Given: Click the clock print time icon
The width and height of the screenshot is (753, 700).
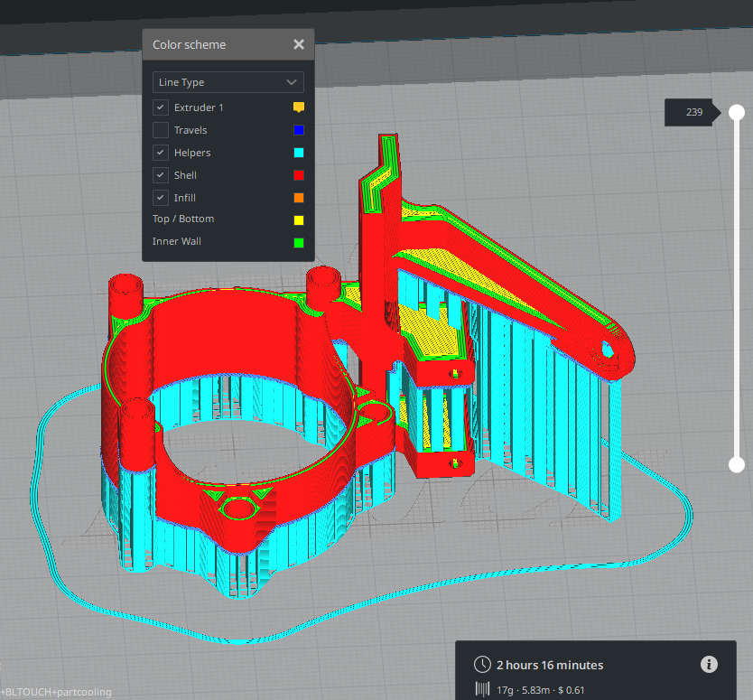Looking at the screenshot, I should 482,665.
